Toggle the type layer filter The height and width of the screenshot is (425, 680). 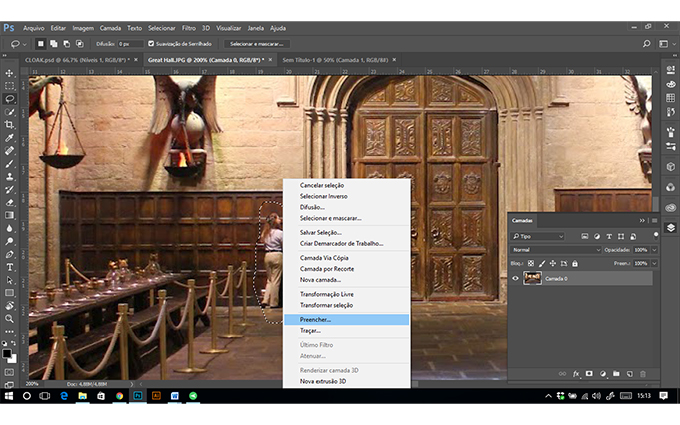pos(609,236)
